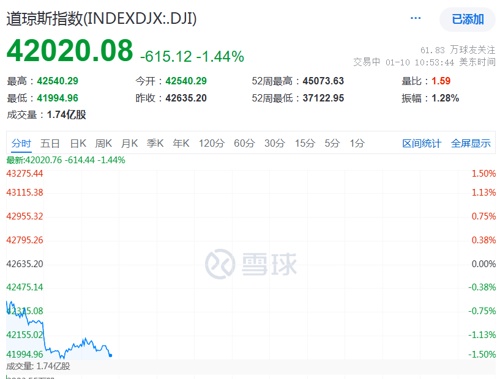Select the 年K tab

[181, 143]
